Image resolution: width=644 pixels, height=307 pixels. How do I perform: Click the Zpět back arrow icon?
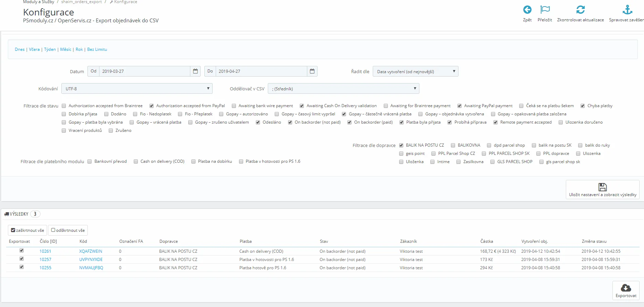pyautogui.click(x=527, y=10)
